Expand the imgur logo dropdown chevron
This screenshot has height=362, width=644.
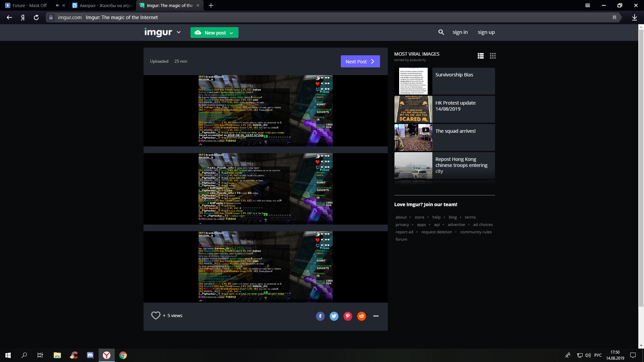click(x=179, y=32)
